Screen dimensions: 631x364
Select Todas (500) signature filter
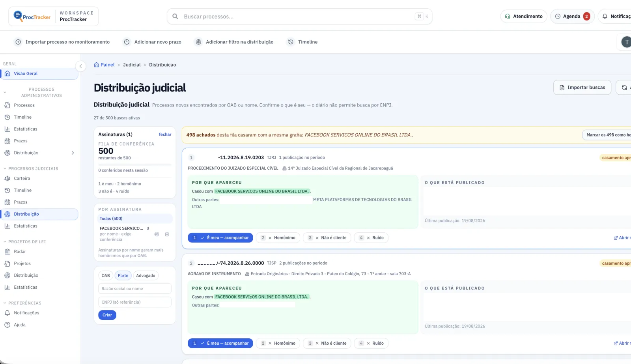click(135, 218)
